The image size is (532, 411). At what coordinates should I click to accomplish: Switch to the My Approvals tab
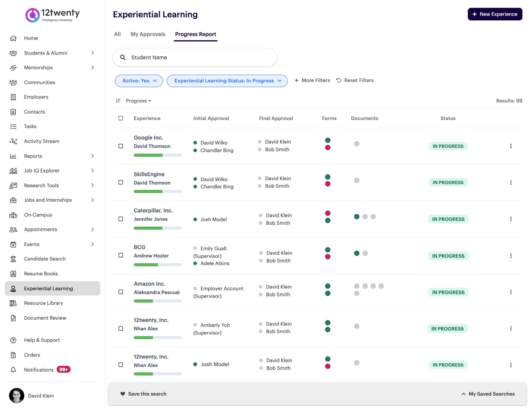[148, 34]
